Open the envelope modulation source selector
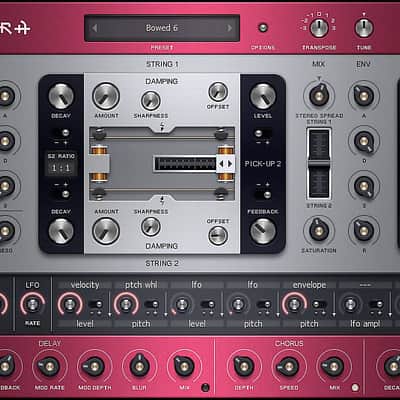The width and height of the screenshot is (400, 400). coord(309,285)
